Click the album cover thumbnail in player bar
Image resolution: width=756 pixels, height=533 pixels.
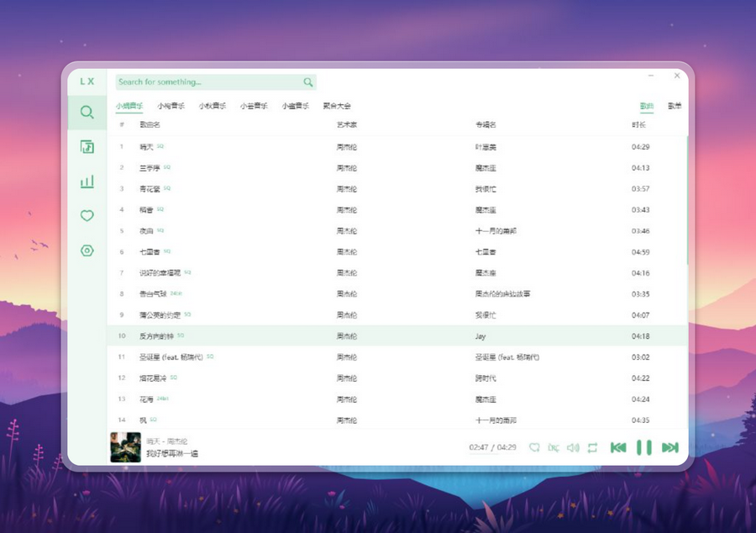125,447
